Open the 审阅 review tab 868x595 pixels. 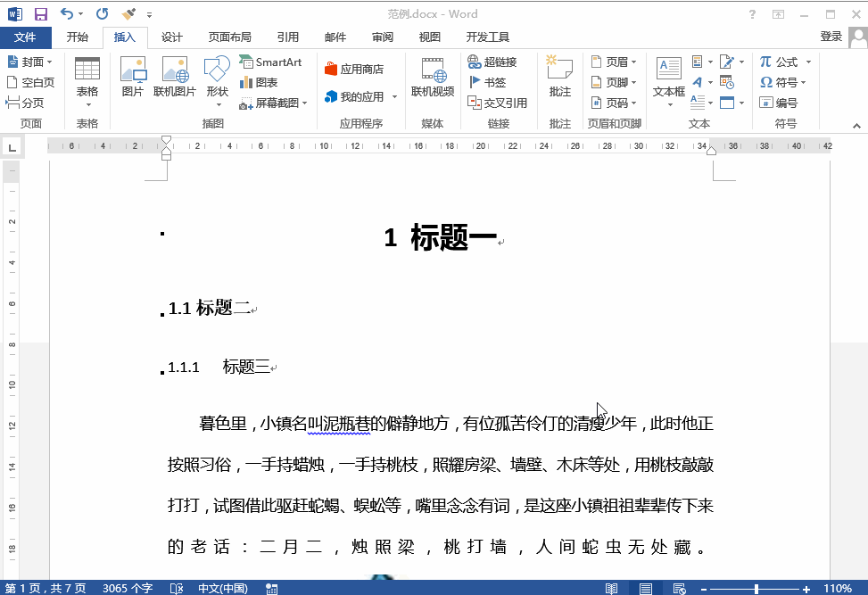(383, 37)
